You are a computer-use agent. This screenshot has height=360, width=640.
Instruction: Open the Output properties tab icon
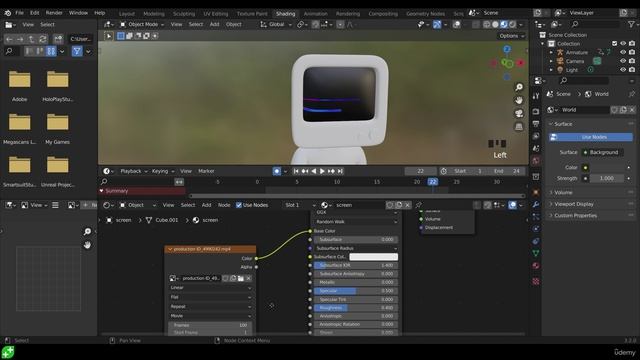point(536,124)
